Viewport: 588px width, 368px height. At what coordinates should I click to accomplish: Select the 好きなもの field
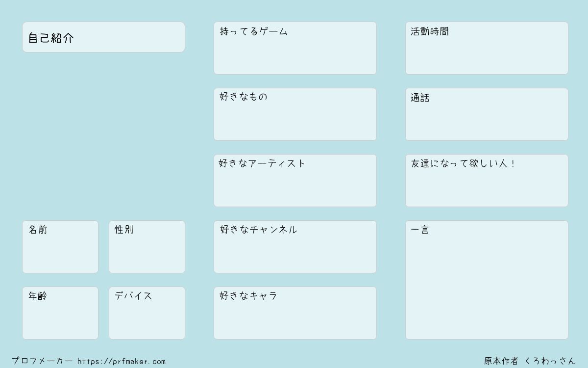(x=295, y=114)
